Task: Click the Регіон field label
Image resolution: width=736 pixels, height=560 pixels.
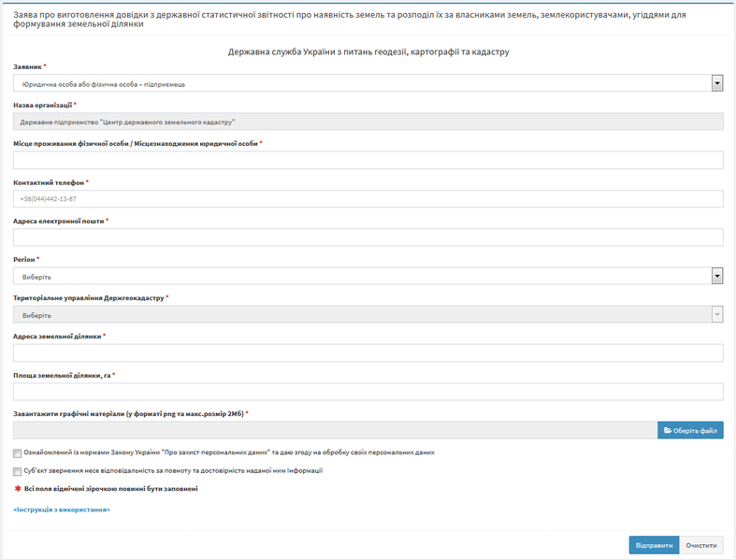Action: 24,259
